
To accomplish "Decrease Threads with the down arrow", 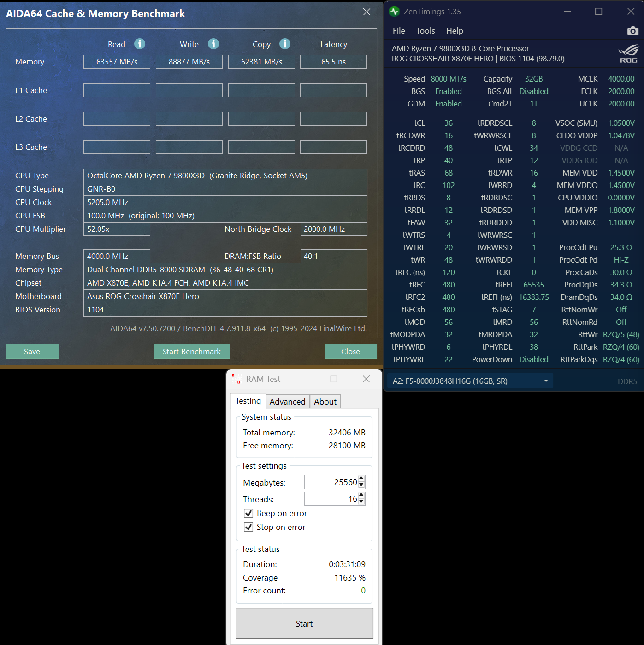I will pos(361,502).
